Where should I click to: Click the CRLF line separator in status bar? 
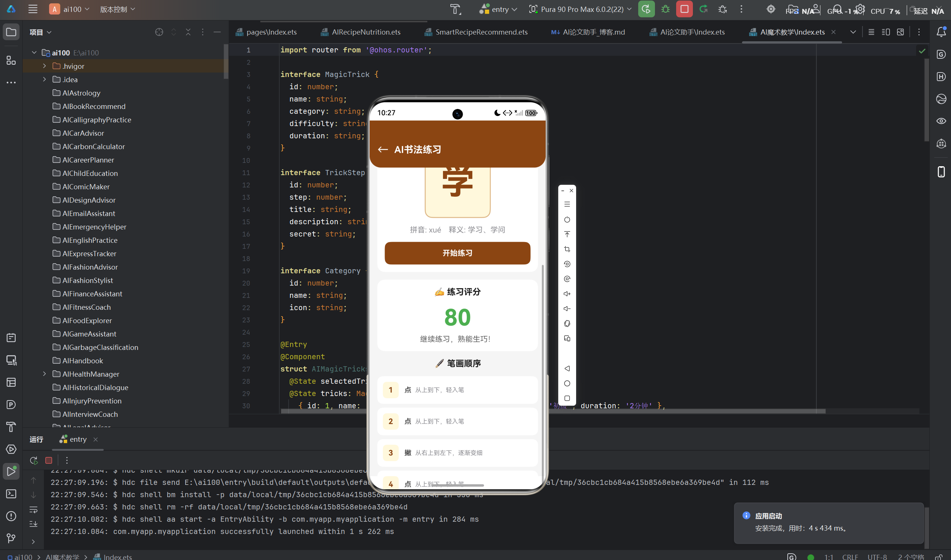point(850,557)
